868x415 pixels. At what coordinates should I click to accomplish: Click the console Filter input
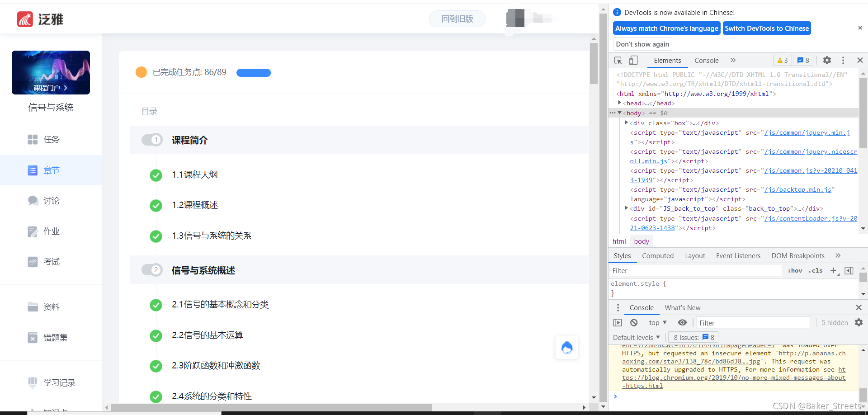[753, 322]
